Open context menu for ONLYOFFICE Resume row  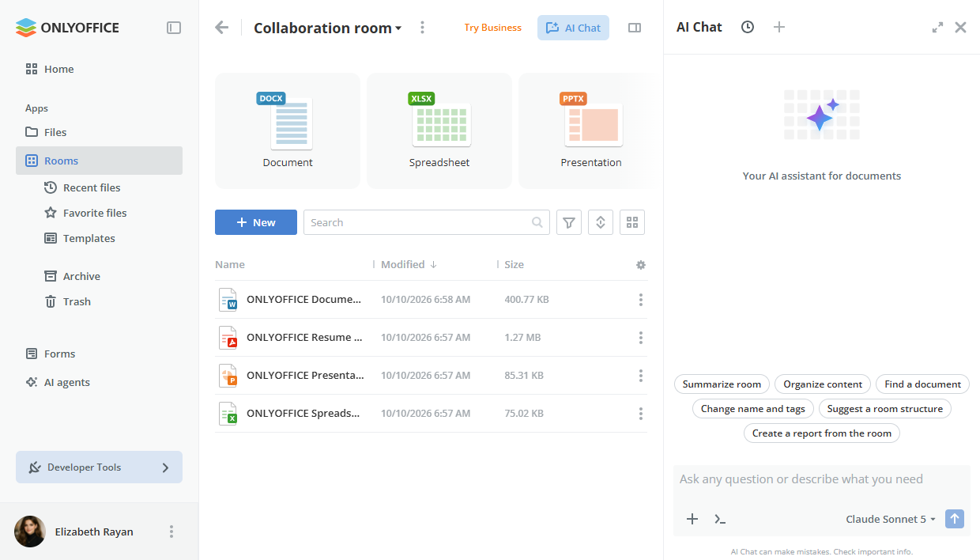641,338
